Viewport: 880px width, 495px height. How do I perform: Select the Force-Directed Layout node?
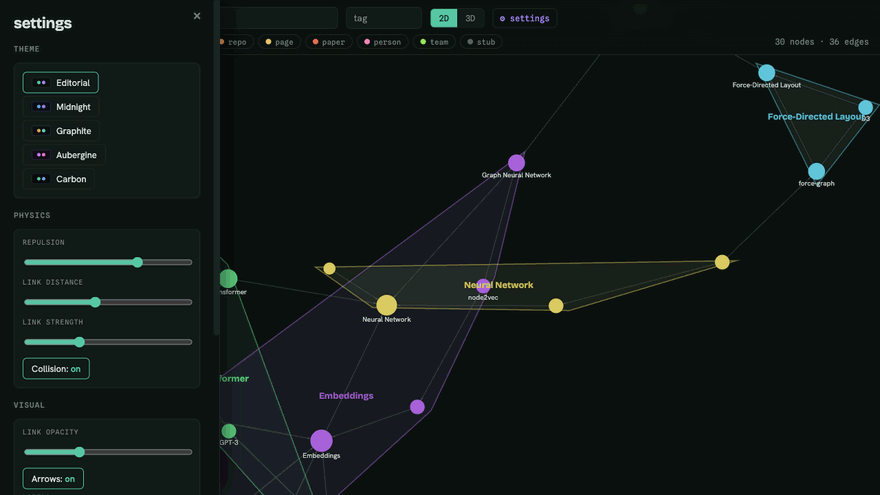tap(767, 72)
